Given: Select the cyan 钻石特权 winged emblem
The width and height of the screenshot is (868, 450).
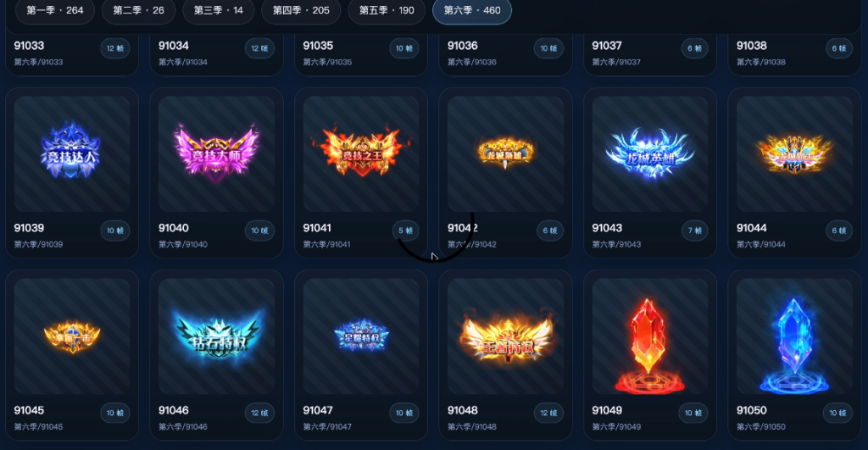Looking at the screenshot, I should click(x=216, y=336).
